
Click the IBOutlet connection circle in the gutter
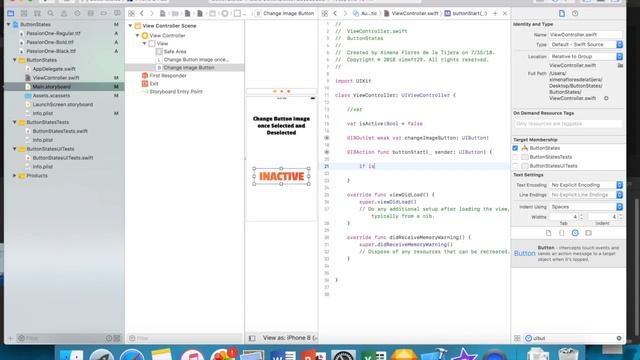(x=327, y=138)
